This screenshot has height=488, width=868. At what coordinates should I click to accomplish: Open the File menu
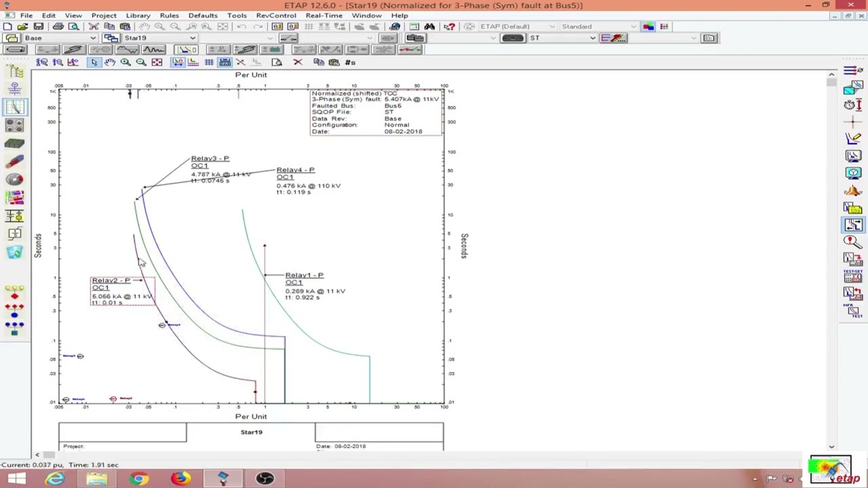[x=26, y=15]
